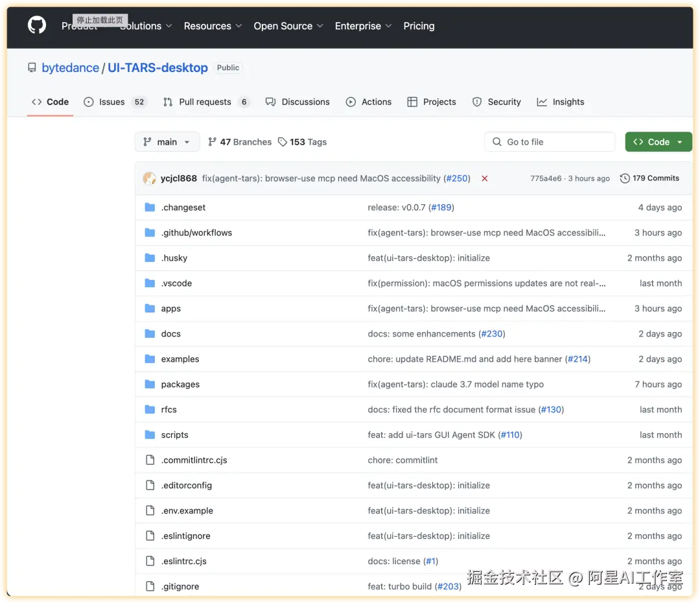Open the #214 README update link
Viewport: 700px width, 603px height.
[577, 359]
